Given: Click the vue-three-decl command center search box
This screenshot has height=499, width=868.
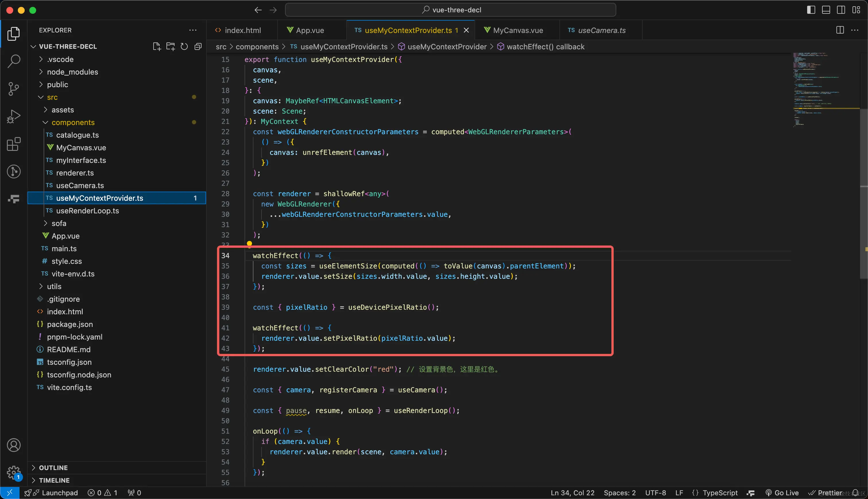Looking at the screenshot, I should click(450, 10).
